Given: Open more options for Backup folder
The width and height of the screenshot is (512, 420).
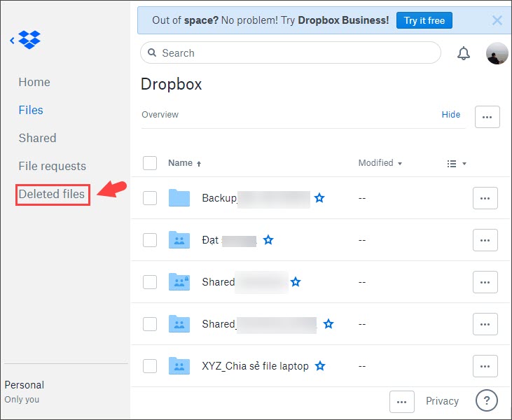Looking at the screenshot, I should tap(485, 198).
